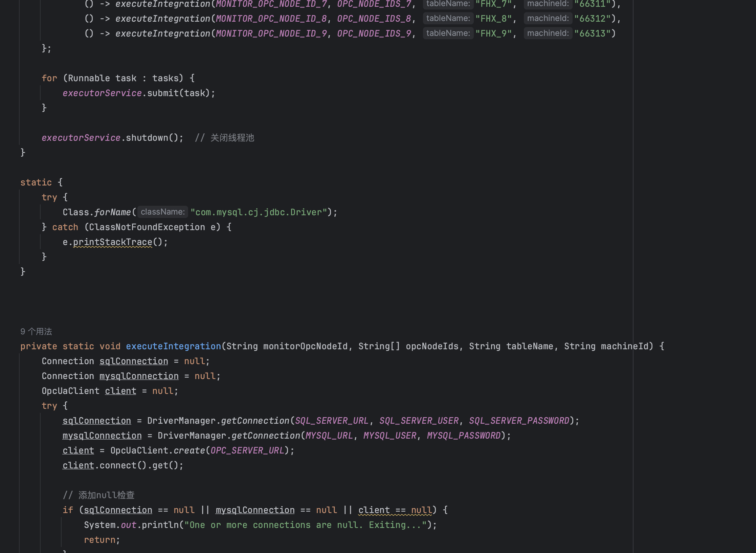Click the 'static' keyword of static block
This screenshot has height=553, width=756.
(x=36, y=182)
